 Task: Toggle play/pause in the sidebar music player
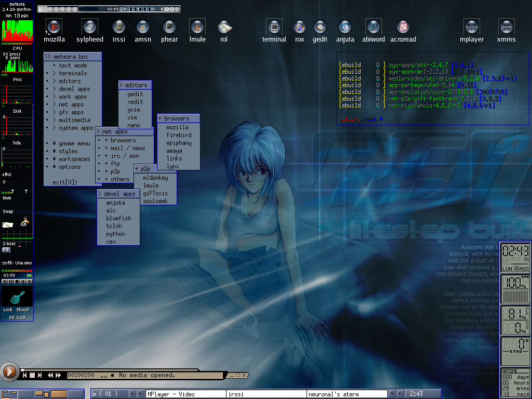(x=11, y=281)
